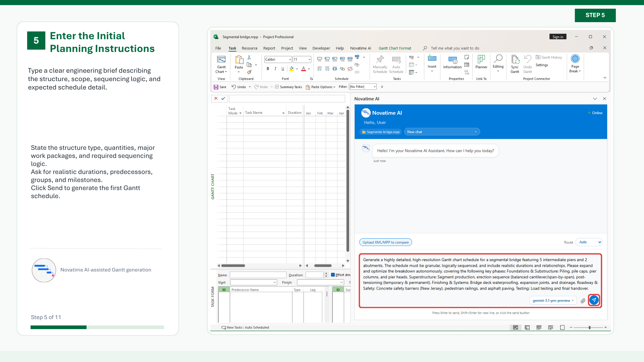Click the Format Painter brush icon
The image size is (644, 362).
tap(249, 72)
